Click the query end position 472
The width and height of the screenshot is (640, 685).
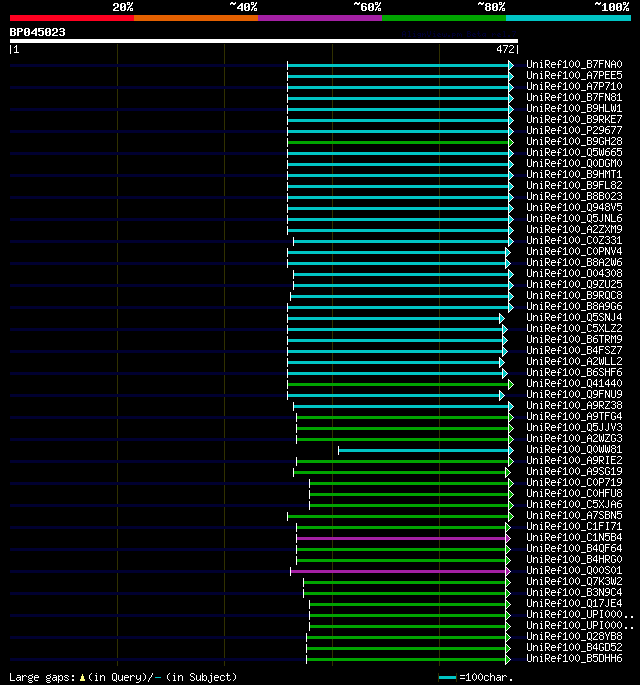[x=505, y=49]
